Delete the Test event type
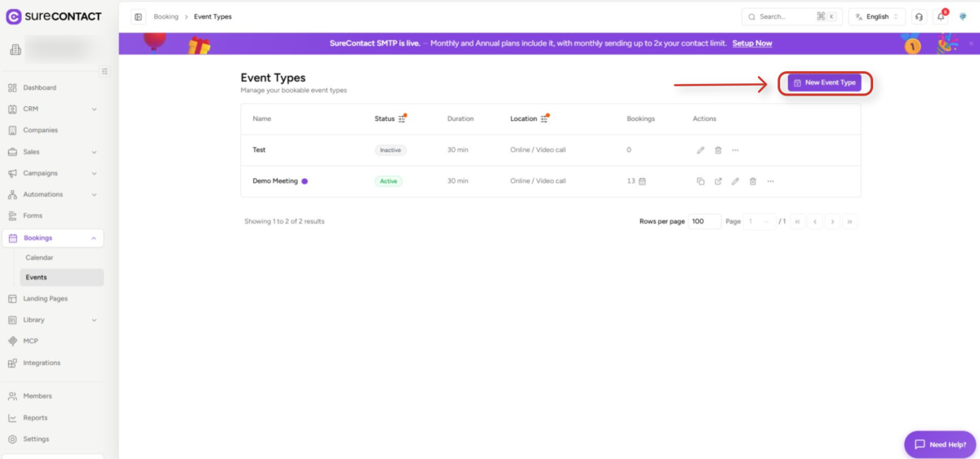This screenshot has width=980, height=459. coord(718,150)
